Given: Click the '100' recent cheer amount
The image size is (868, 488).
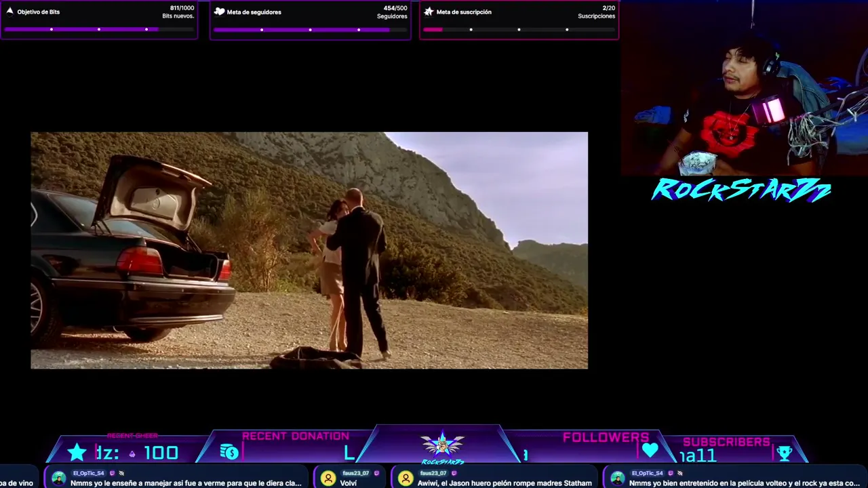Looking at the screenshot, I should pyautogui.click(x=161, y=453).
